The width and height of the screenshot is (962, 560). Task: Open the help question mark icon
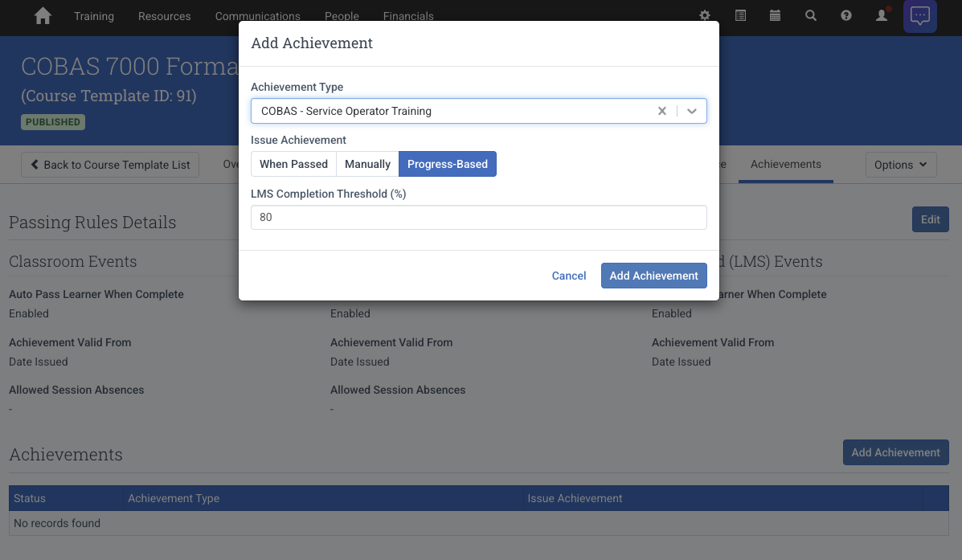pyautogui.click(x=846, y=15)
